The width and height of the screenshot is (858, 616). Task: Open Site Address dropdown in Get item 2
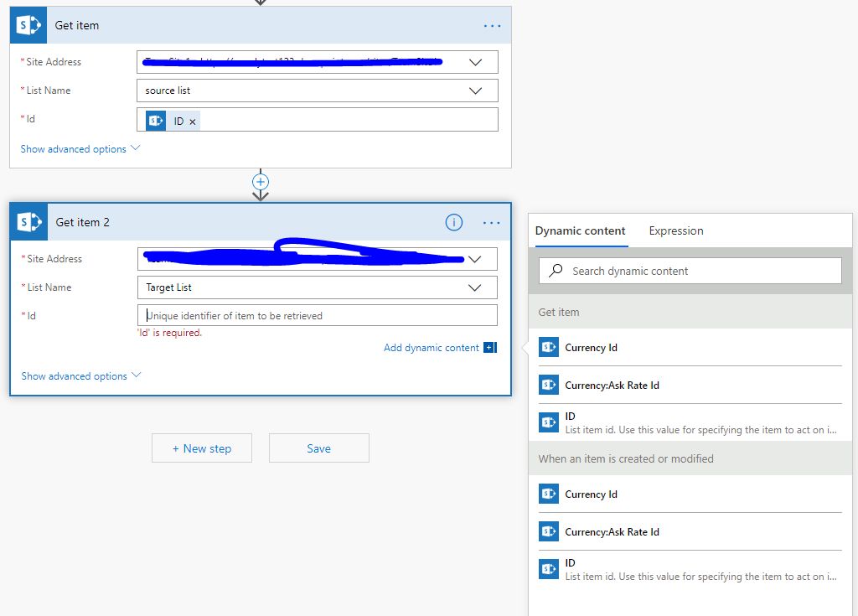474,259
